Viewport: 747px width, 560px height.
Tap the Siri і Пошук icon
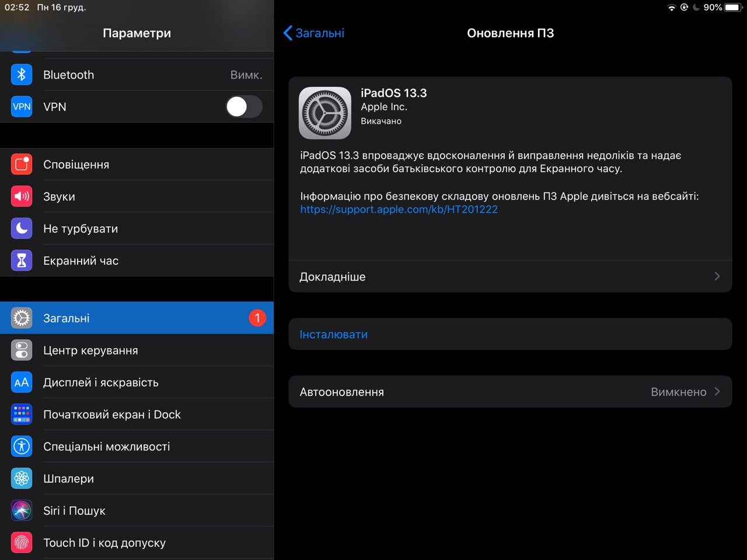pos(22,510)
